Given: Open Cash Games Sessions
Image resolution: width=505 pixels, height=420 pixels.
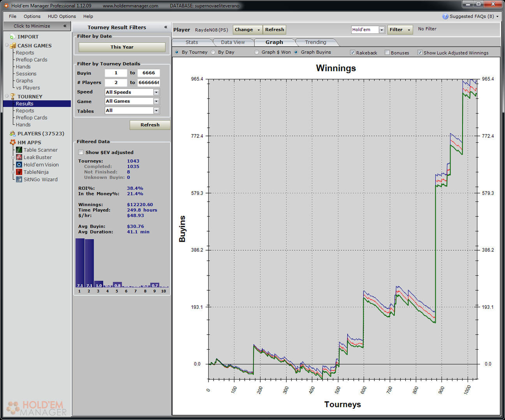Looking at the screenshot, I should (x=26, y=74).
